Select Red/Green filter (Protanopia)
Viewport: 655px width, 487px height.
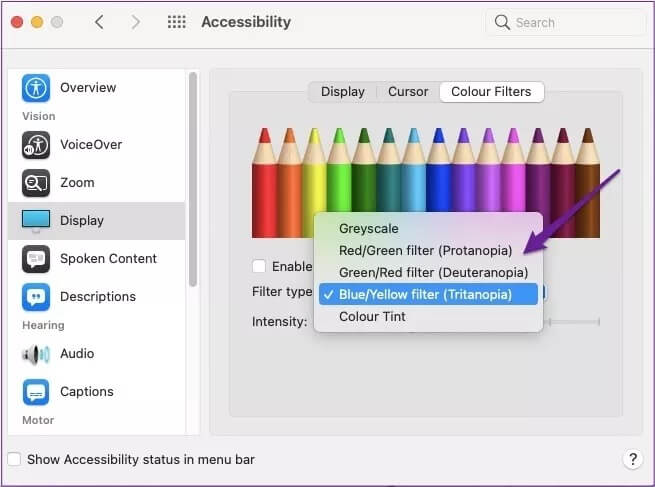pyautogui.click(x=428, y=251)
